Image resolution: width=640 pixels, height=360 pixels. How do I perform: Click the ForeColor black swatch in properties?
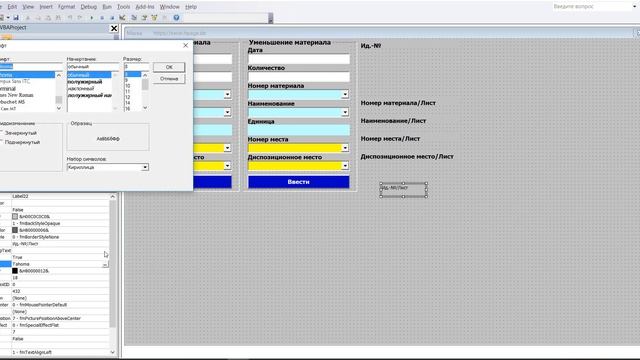[15, 271]
